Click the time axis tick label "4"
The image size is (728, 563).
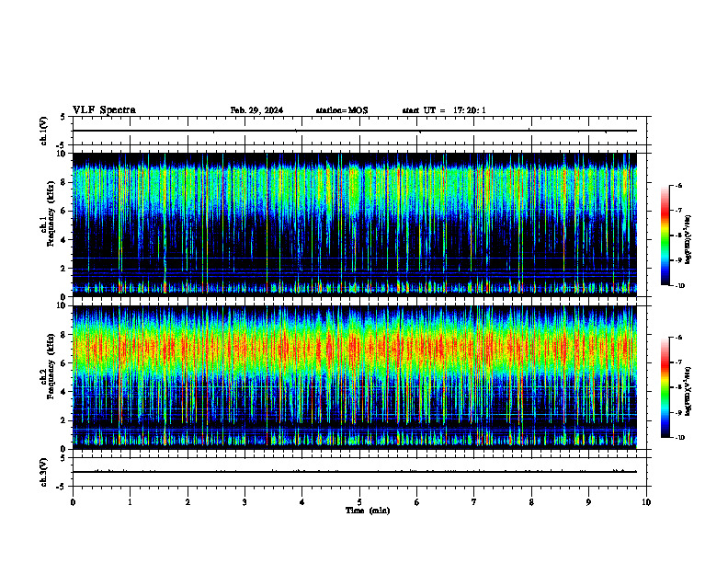(302, 502)
